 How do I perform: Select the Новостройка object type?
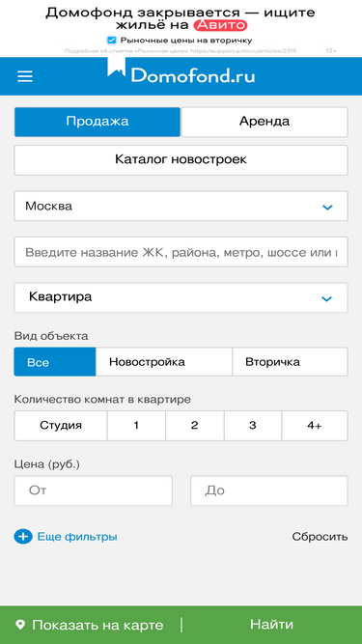(x=164, y=362)
